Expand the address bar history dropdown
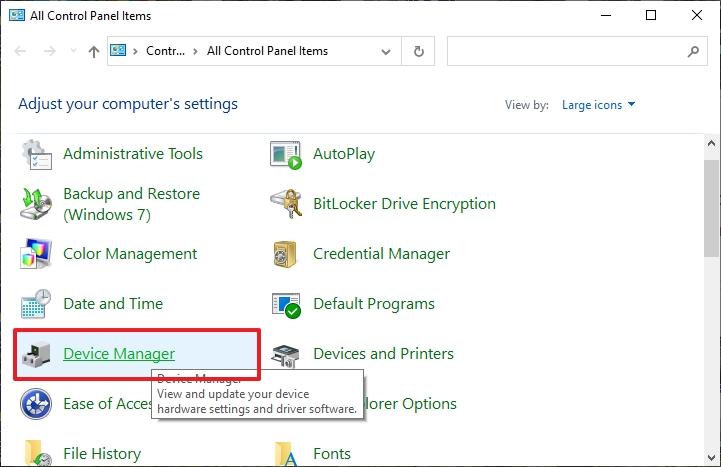The image size is (721, 467). click(386, 51)
